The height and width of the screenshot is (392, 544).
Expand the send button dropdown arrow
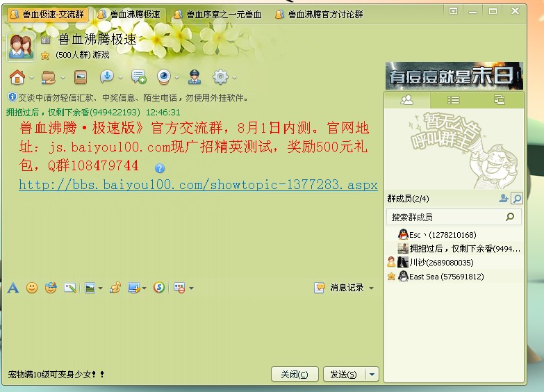[x=372, y=375]
